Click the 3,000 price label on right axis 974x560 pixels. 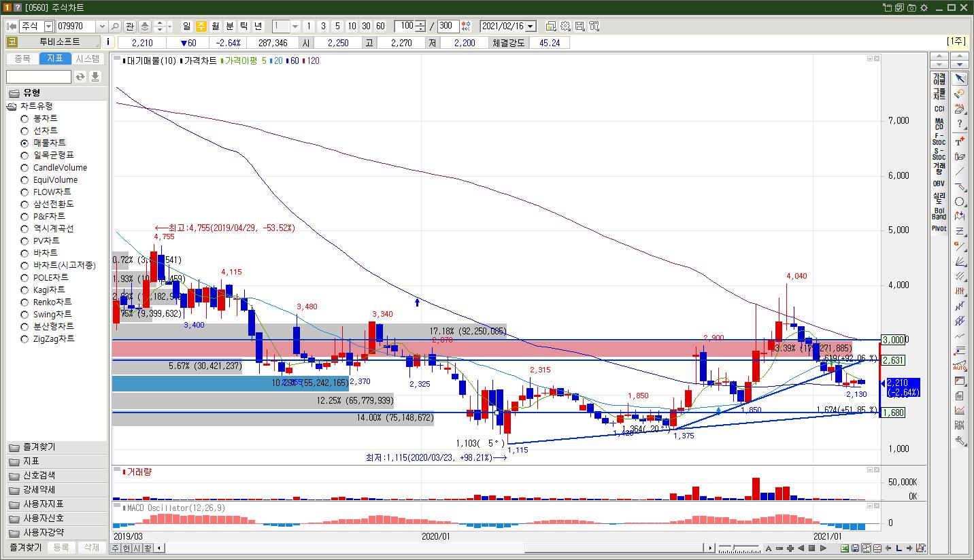(893, 340)
